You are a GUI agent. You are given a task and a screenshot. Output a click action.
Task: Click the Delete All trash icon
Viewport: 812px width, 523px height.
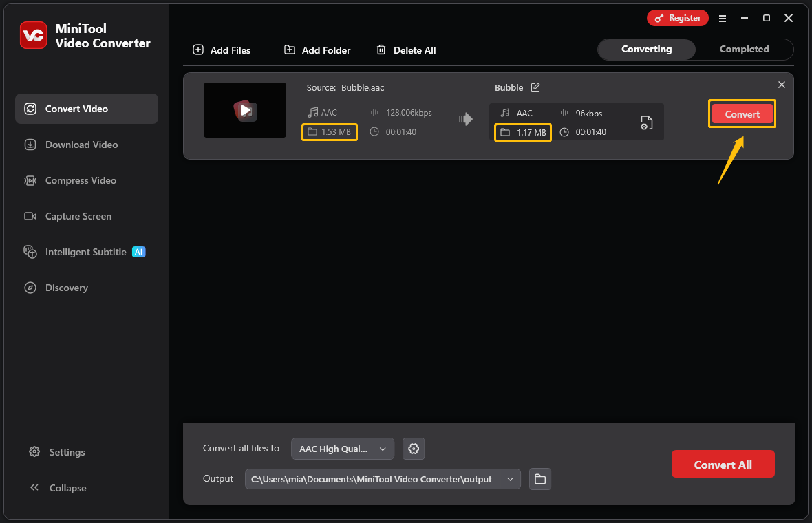[x=381, y=50]
